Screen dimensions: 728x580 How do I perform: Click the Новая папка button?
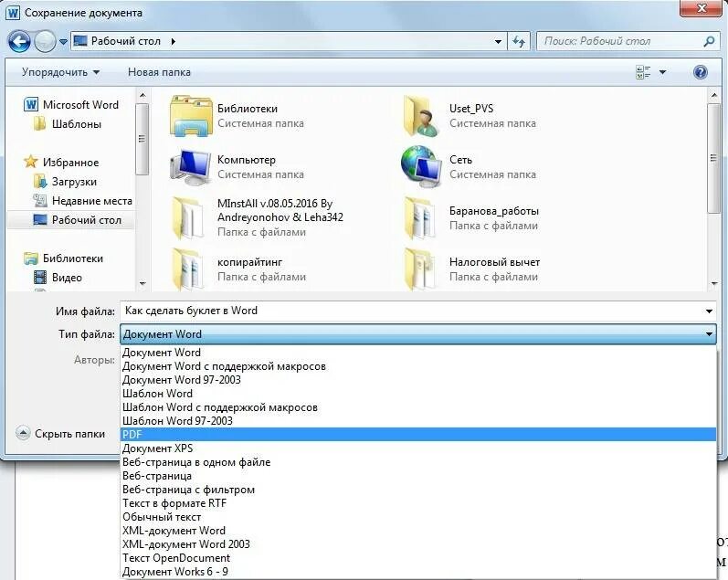click(x=159, y=72)
